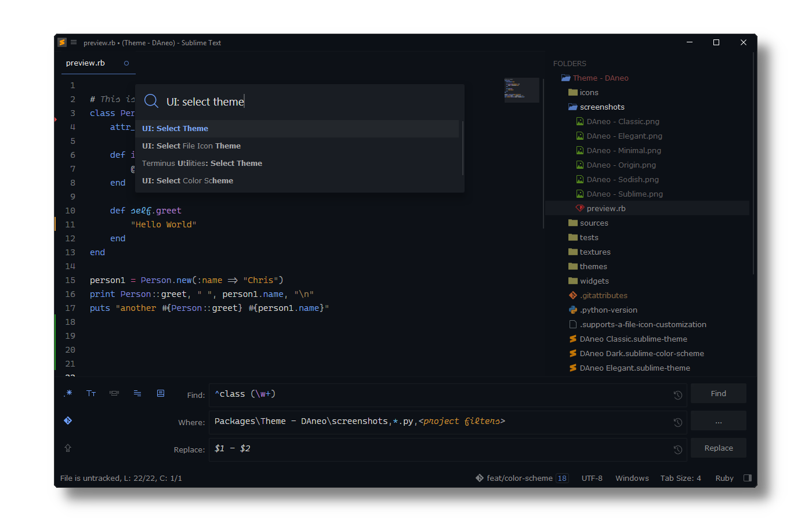Open 'DAneo - Classic.png' in the sidebar
This screenshot has width=812, height=522.
(x=623, y=121)
